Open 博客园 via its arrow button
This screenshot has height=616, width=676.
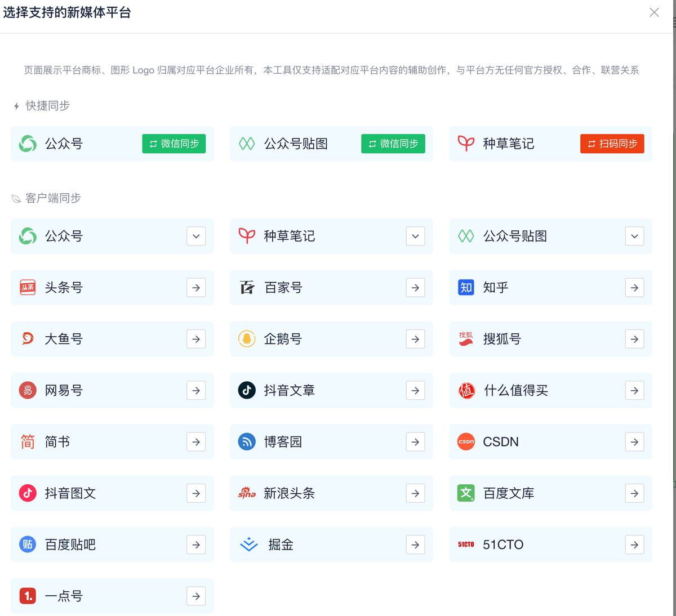[415, 442]
